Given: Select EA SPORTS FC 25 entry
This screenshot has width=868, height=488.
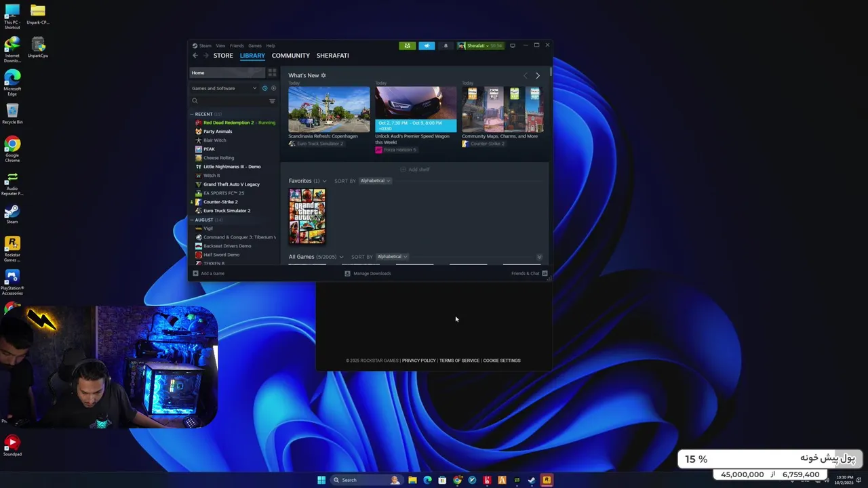Looking at the screenshot, I should tap(220, 193).
